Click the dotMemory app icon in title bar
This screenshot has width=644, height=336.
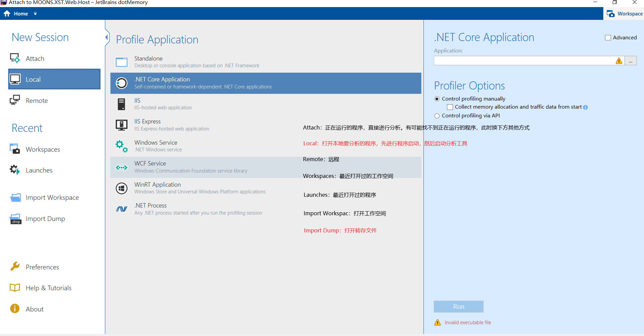tap(4, 2)
